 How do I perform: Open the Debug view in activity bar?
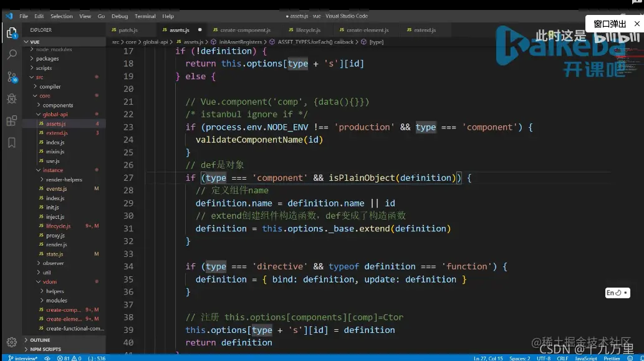[11, 99]
